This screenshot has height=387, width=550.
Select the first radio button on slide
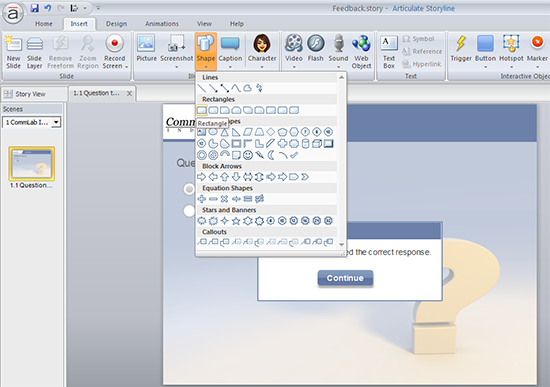[189, 189]
